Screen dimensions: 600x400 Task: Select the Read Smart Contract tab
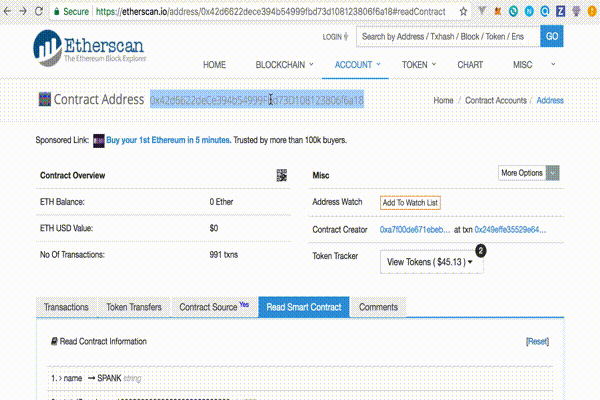pyautogui.click(x=304, y=307)
